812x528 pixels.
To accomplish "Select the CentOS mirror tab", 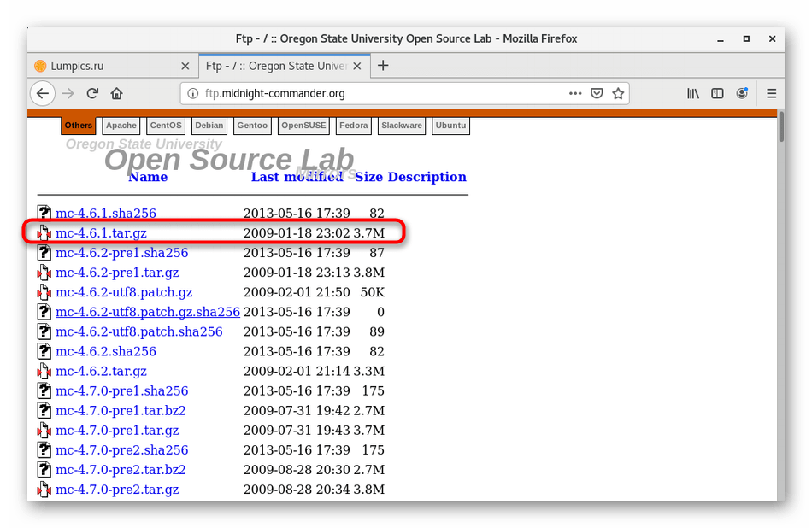I will click(x=166, y=126).
